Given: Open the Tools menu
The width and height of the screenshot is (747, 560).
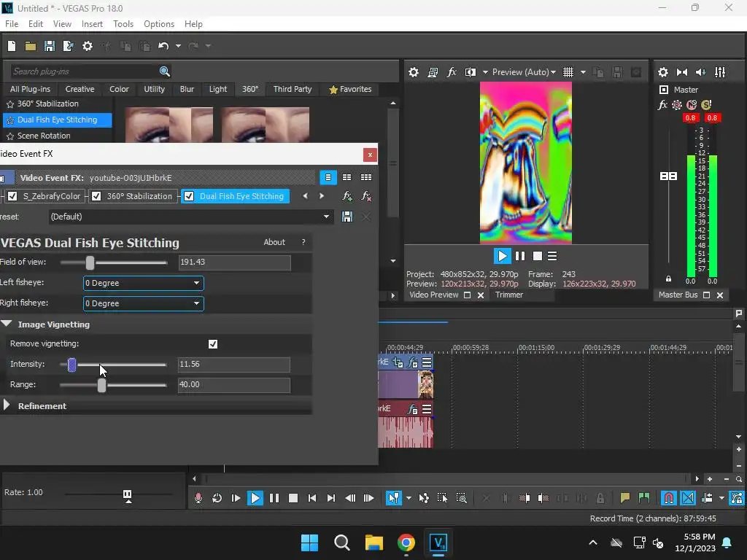Looking at the screenshot, I should tap(123, 24).
